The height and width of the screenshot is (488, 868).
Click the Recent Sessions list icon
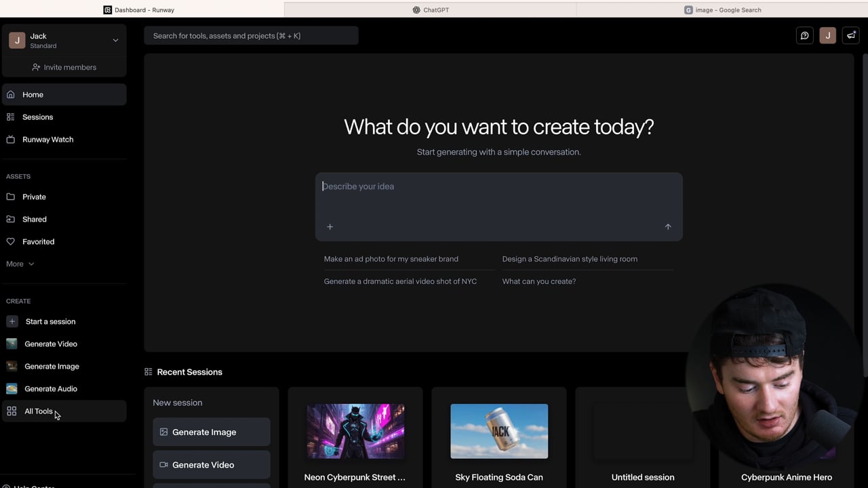click(x=149, y=372)
